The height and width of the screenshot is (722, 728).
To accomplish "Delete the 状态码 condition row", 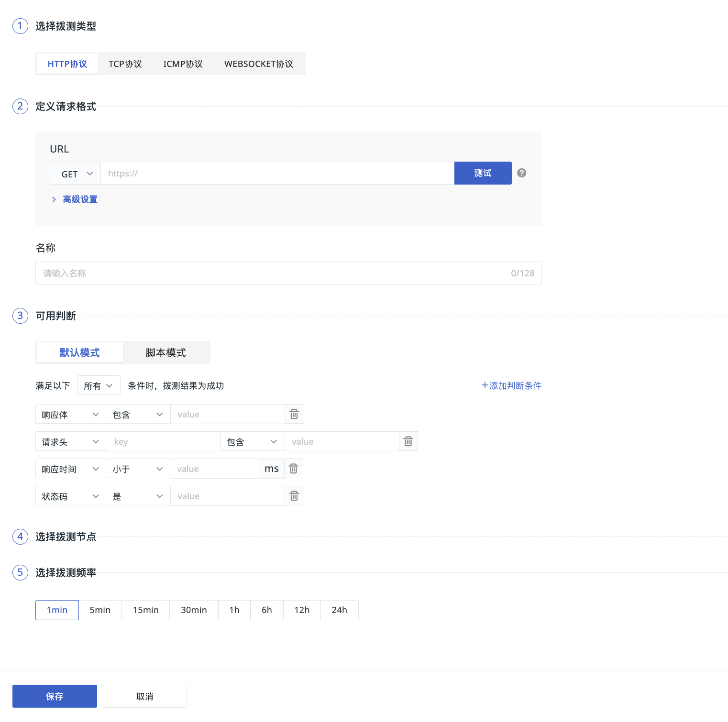I will click(294, 496).
